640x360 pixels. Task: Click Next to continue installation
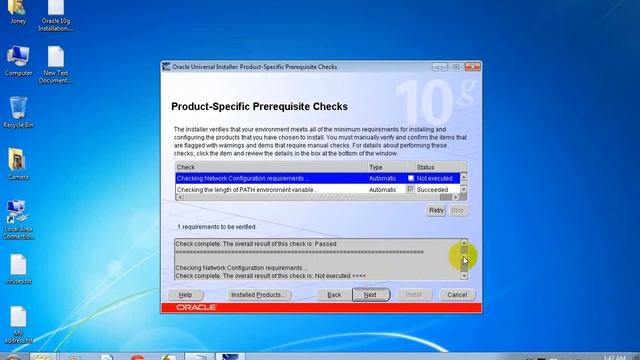pos(371,295)
